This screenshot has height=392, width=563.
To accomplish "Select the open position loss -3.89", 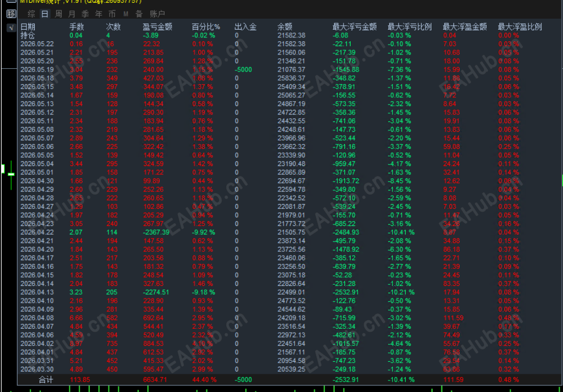I will (150, 36).
